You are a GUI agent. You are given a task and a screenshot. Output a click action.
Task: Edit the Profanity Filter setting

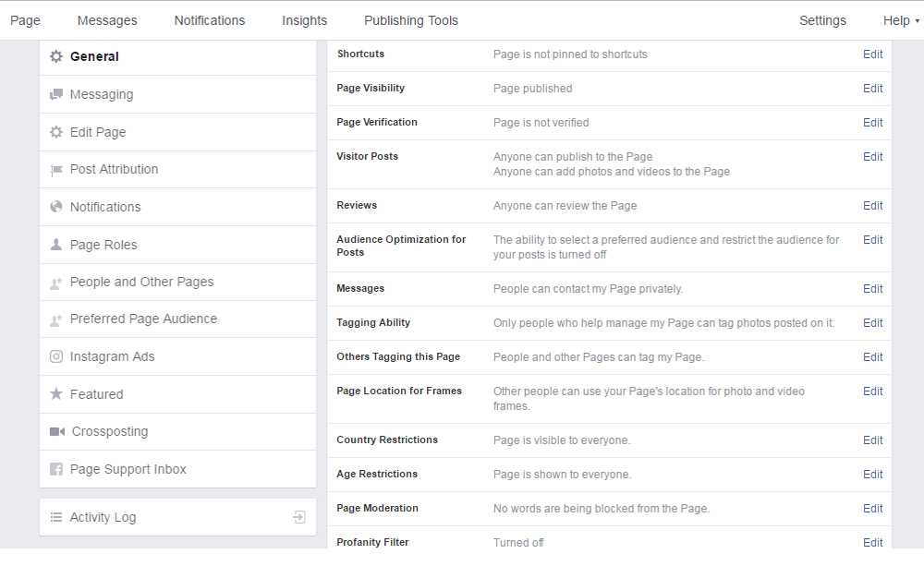873,542
